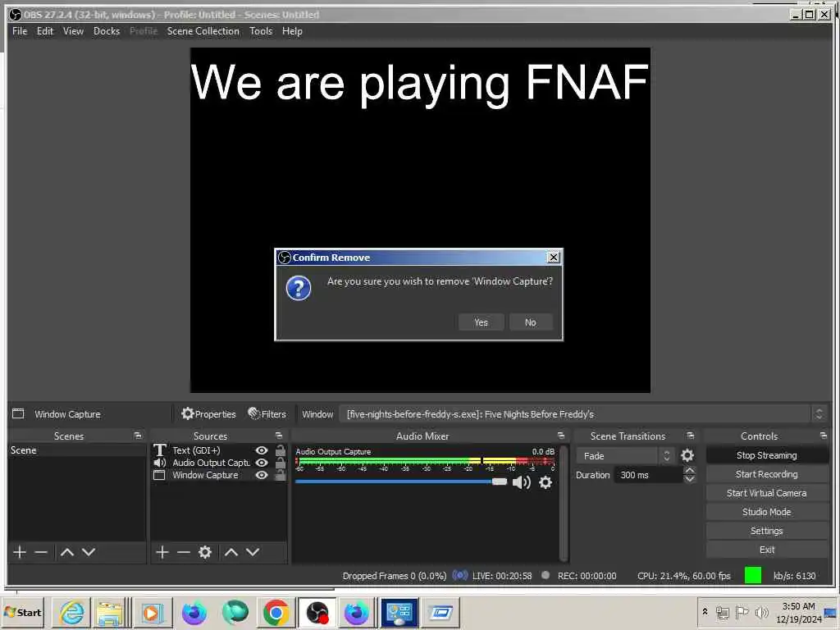Click Exit in Controls panel

tap(767, 550)
